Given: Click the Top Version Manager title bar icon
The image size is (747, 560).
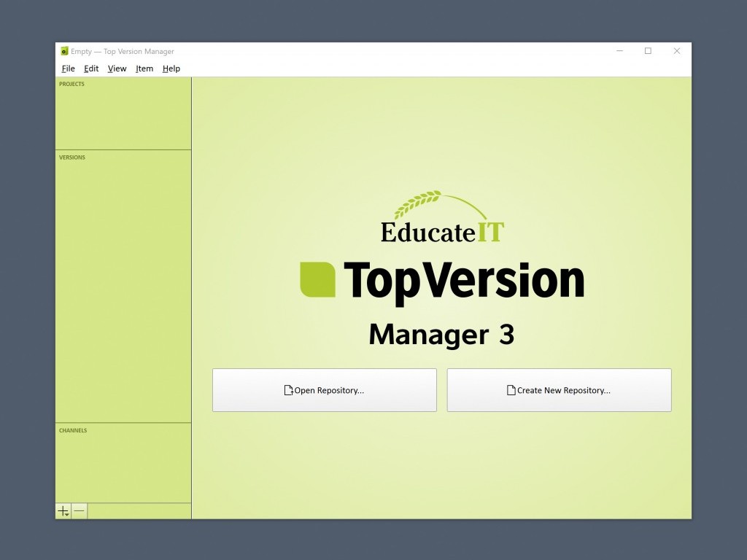Looking at the screenshot, I should [x=64, y=51].
